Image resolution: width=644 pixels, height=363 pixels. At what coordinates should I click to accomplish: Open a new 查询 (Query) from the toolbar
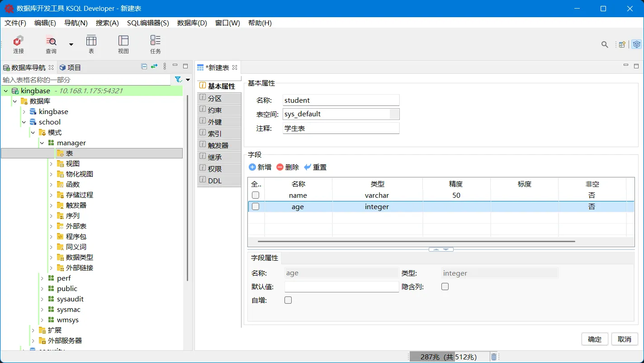pos(51,44)
